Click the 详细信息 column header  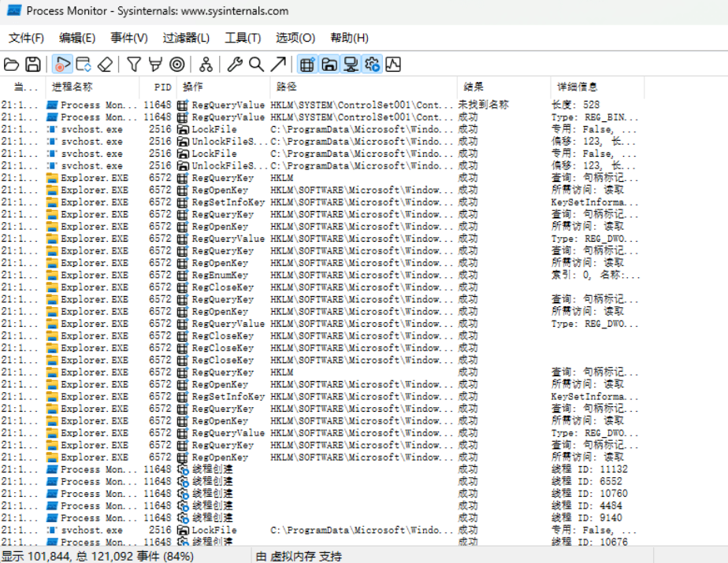click(x=597, y=87)
